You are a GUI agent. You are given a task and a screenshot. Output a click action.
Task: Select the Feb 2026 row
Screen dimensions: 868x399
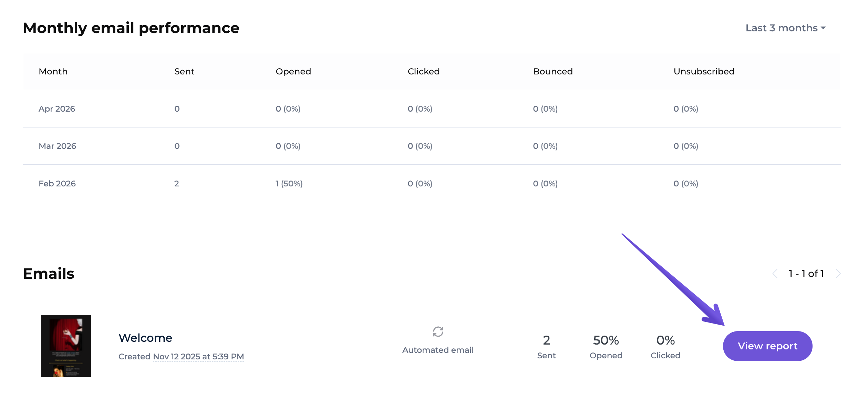click(57, 184)
